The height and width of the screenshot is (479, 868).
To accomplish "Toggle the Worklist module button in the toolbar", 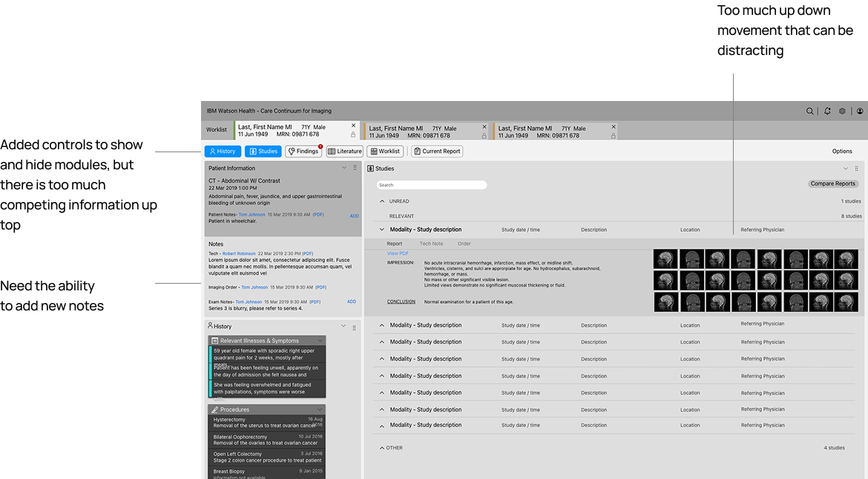I will (x=385, y=151).
